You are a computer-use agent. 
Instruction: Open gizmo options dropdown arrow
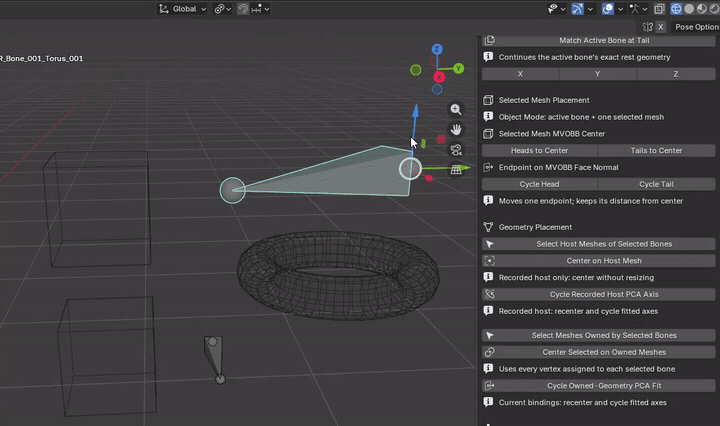click(591, 9)
